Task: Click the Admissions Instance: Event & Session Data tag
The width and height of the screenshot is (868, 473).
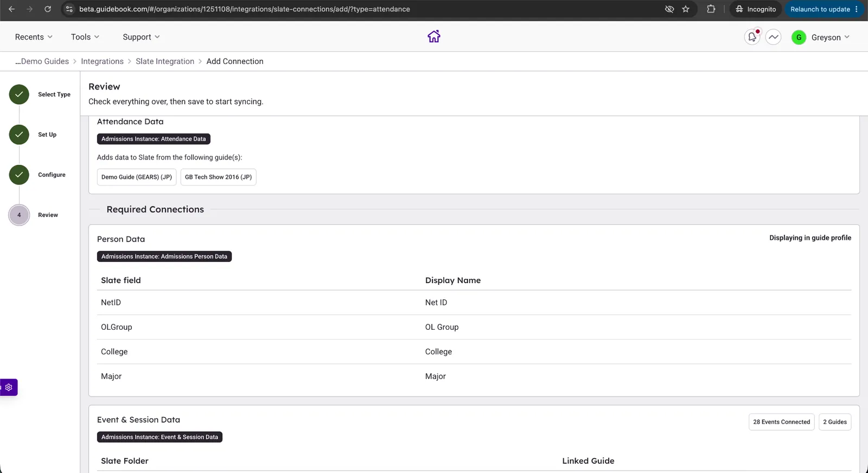Action: click(159, 437)
